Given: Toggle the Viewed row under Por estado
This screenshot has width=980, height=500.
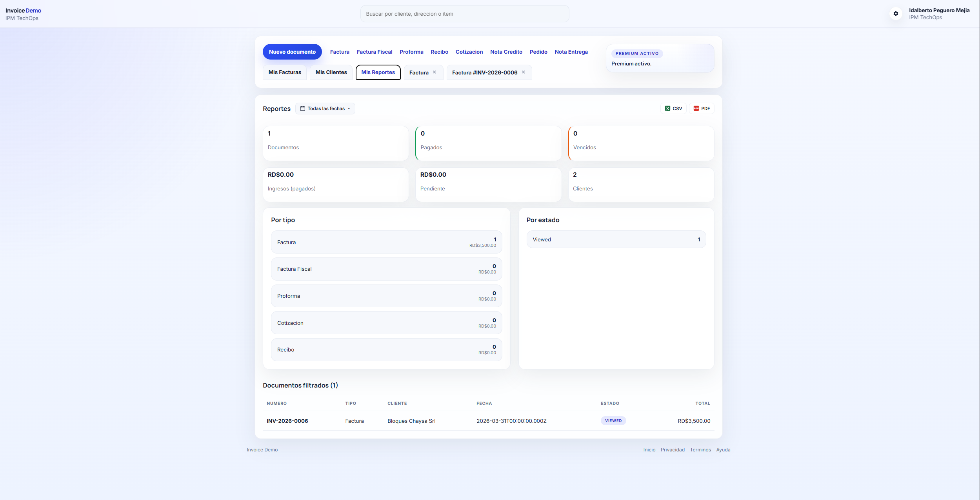Looking at the screenshot, I should tap(616, 239).
